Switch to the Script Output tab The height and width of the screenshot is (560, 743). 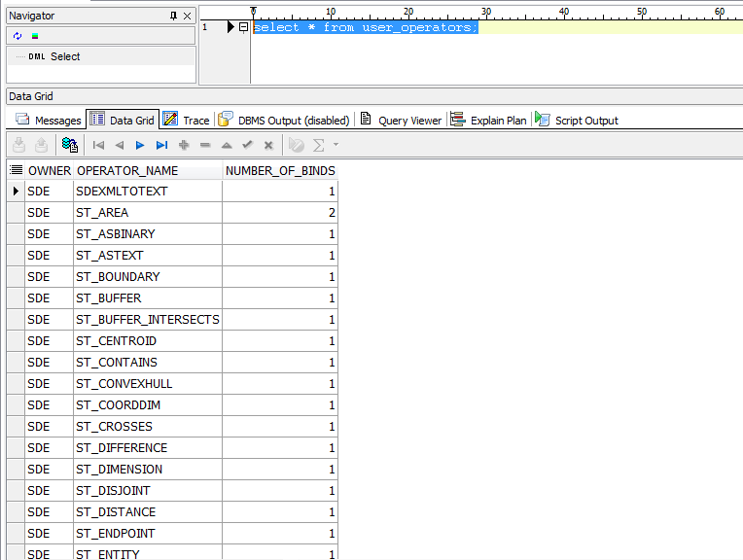point(577,121)
